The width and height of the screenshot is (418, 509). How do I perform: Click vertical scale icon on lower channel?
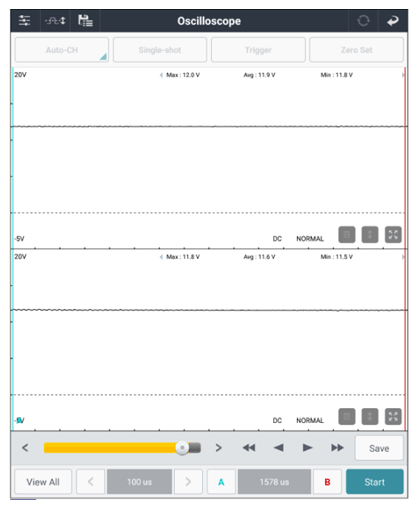(x=370, y=416)
